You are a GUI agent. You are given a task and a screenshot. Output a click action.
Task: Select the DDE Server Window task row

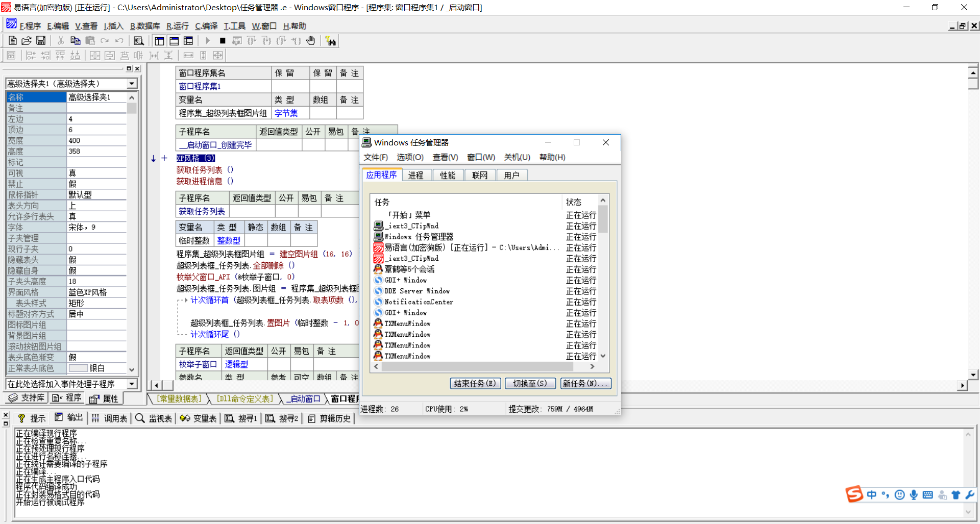click(x=485, y=291)
